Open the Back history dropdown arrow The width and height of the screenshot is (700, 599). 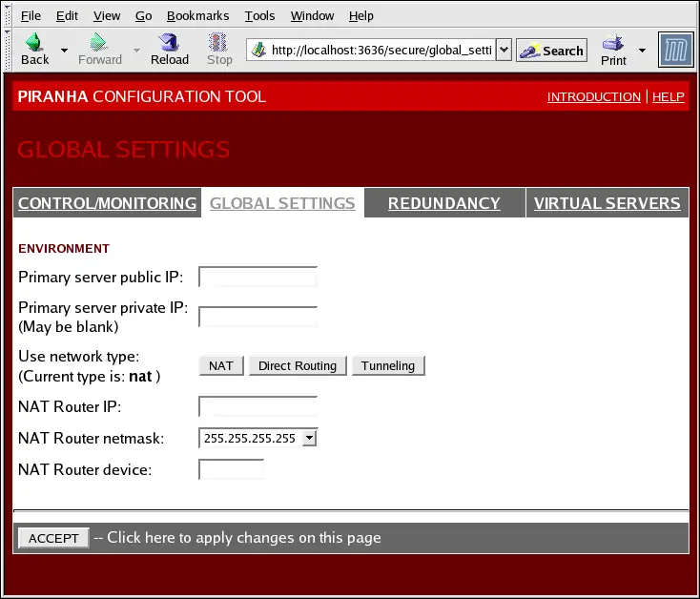click(x=64, y=51)
